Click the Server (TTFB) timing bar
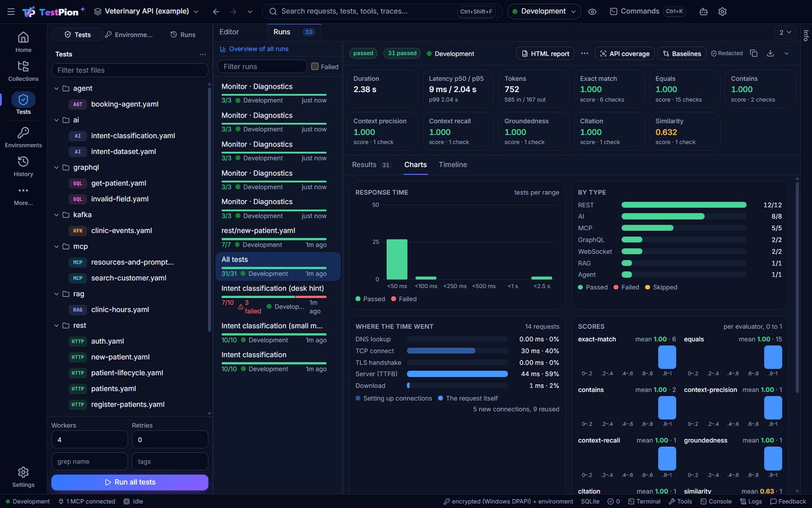Viewport: 812px width, 508px height. point(457,374)
